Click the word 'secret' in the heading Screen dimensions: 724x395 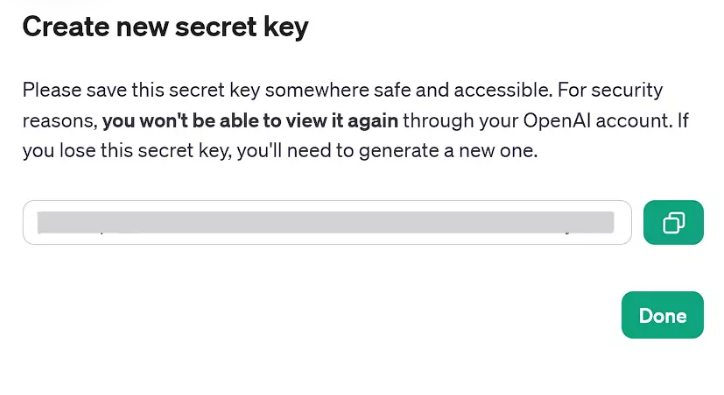216,26
